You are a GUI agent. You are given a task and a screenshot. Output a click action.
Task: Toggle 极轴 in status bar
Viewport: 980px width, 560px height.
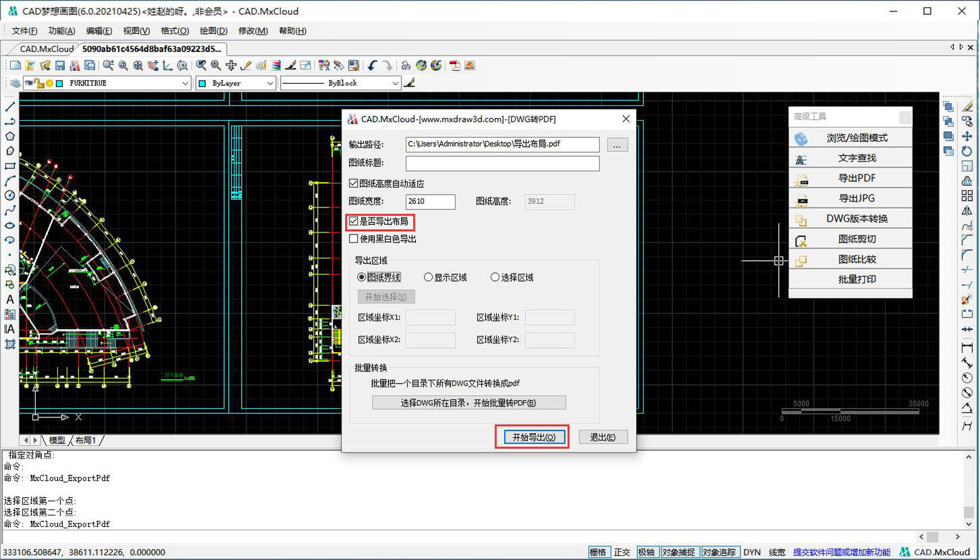(646, 552)
